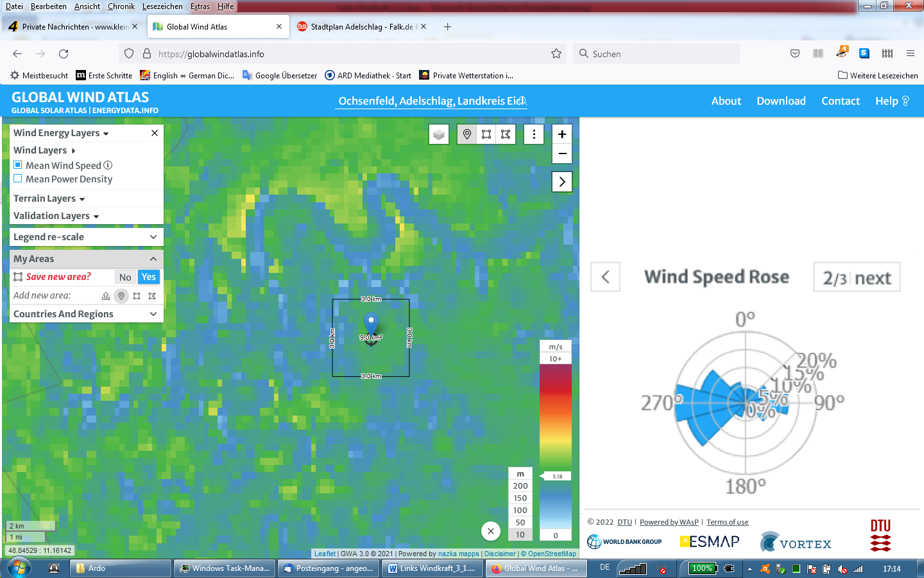924x578 pixels.
Task: Select the point marker tool in map toolbar
Action: [x=467, y=134]
